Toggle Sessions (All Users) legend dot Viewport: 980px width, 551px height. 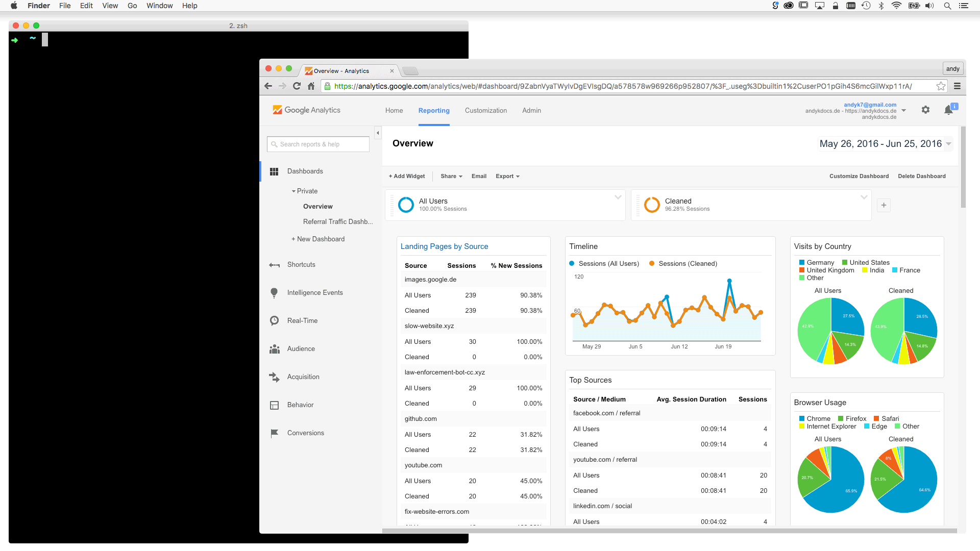click(x=572, y=264)
